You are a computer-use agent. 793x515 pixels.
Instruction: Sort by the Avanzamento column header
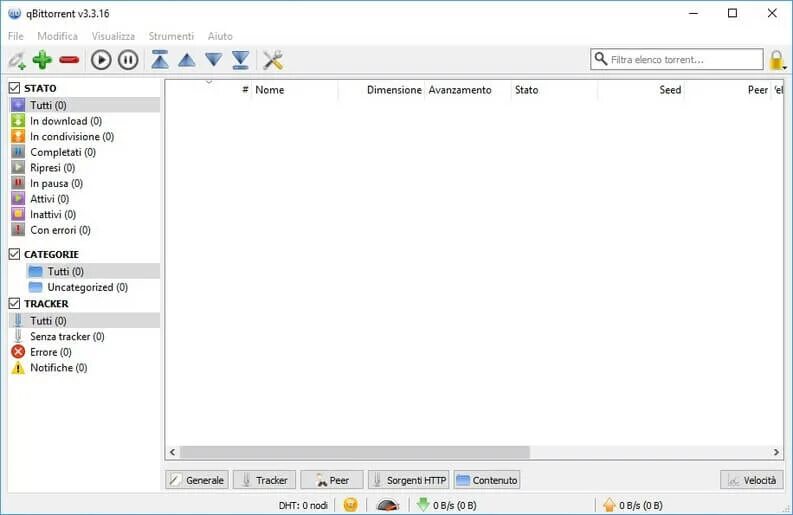click(467, 90)
